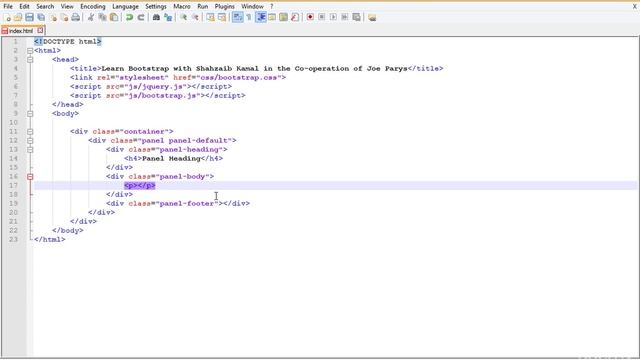Collapse the <head> fold marker on line 3
Viewport: 640px width, 360px height.
point(30,60)
